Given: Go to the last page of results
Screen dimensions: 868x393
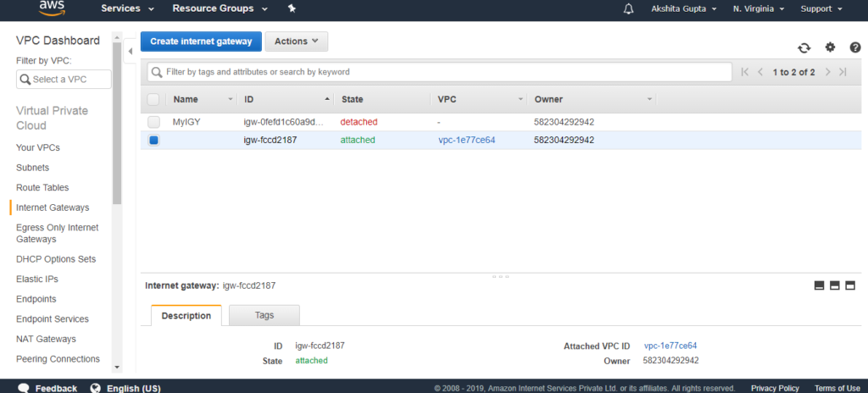Looking at the screenshot, I should click(x=843, y=72).
